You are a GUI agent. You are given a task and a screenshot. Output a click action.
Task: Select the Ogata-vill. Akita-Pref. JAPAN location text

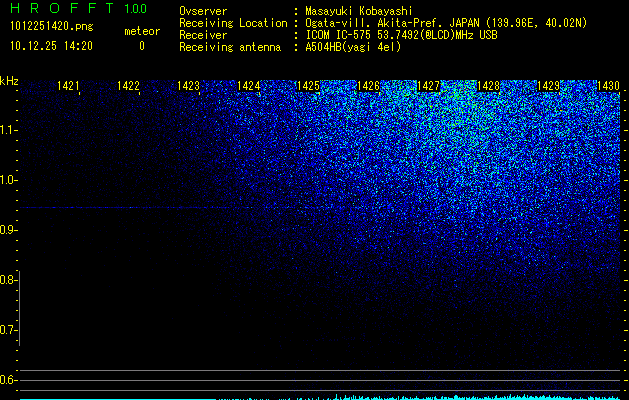point(446,23)
